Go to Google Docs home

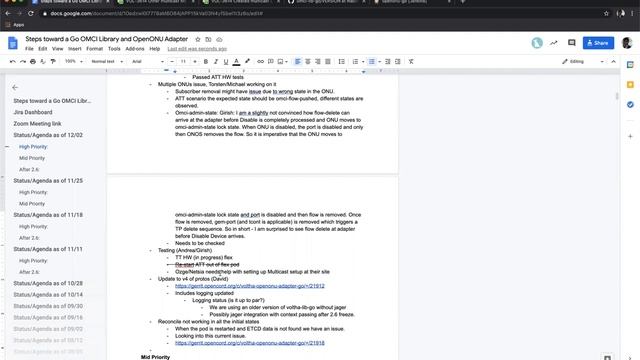point(13,43)
